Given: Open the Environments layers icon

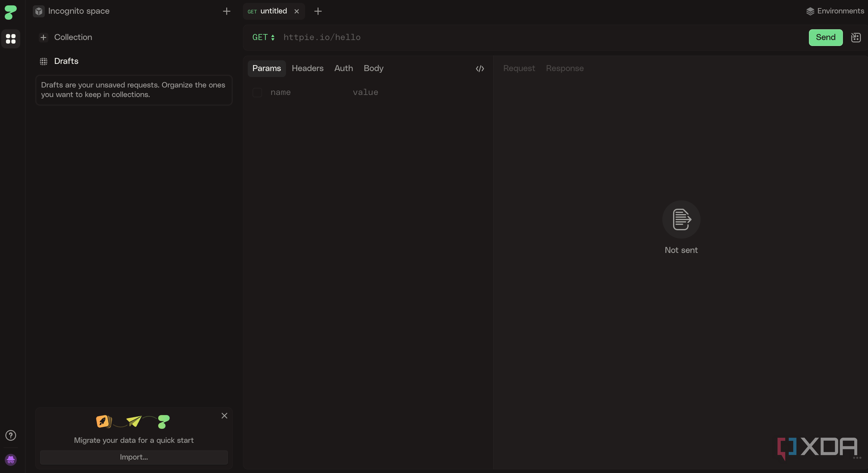Looking at the screenshot, I should tap(810, 11).
